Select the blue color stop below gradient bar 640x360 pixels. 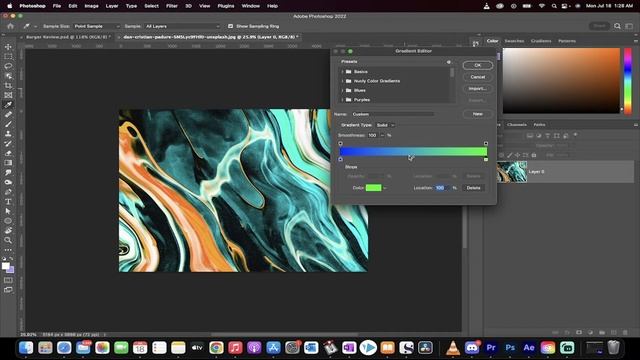(x=340, y=159)
